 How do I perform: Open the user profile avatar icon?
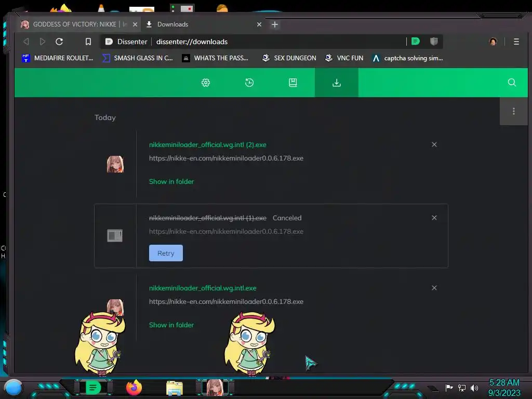493,42
